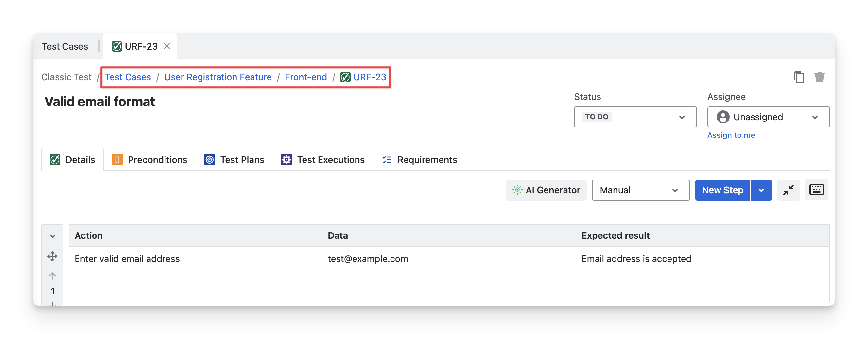Viewport: 868px width, 339px height.
Task: Show the Requirements tab
Action: (x=420, y=160)
